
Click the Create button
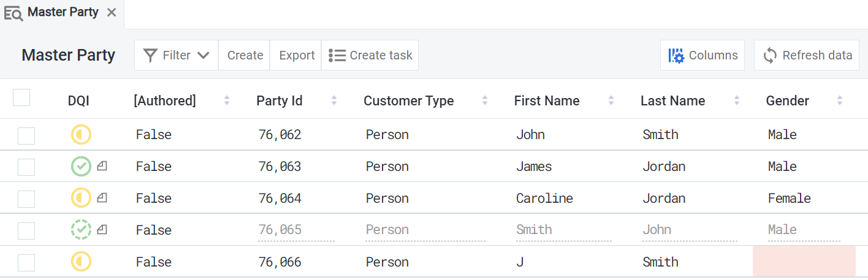click(x=245, y=56)
